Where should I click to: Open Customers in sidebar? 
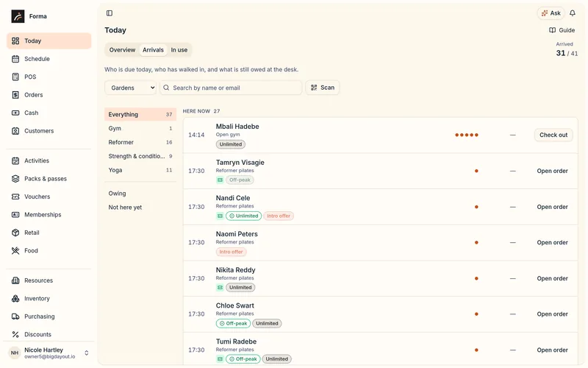(49, 131)
